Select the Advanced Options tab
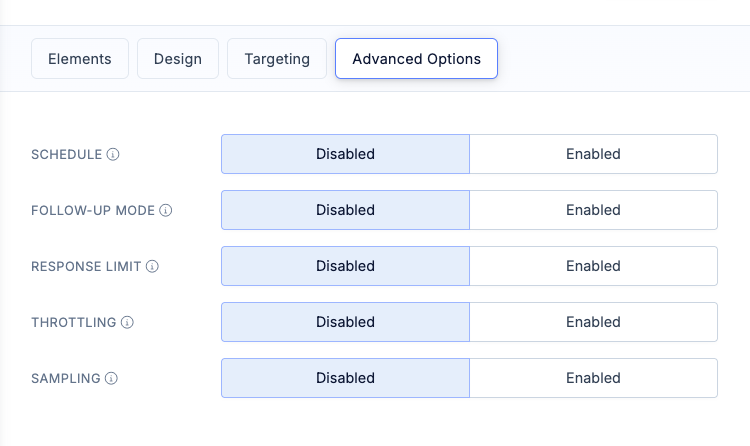The height and width of the screenshot is (446, 750). 416,59
